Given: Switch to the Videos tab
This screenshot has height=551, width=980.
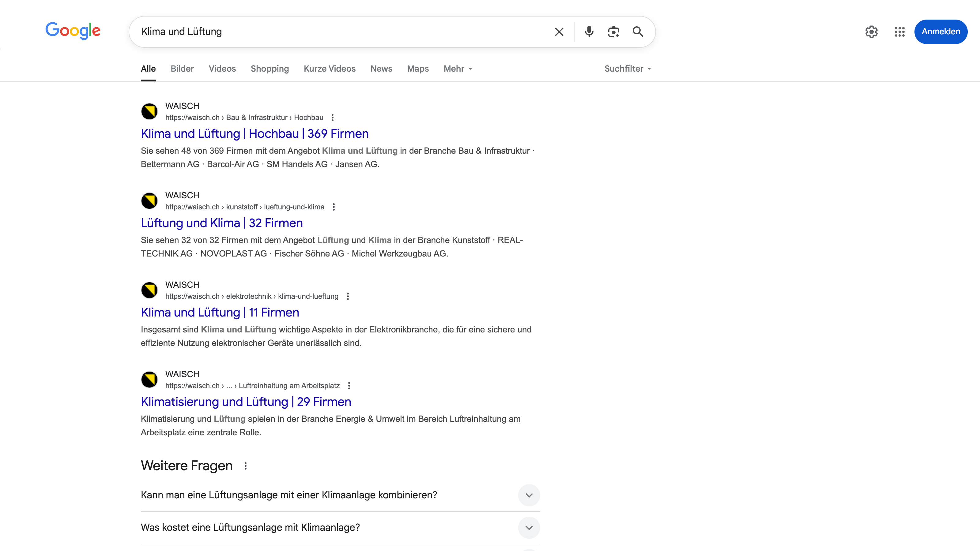Looking at the screenshot, I should pos(222,69).
